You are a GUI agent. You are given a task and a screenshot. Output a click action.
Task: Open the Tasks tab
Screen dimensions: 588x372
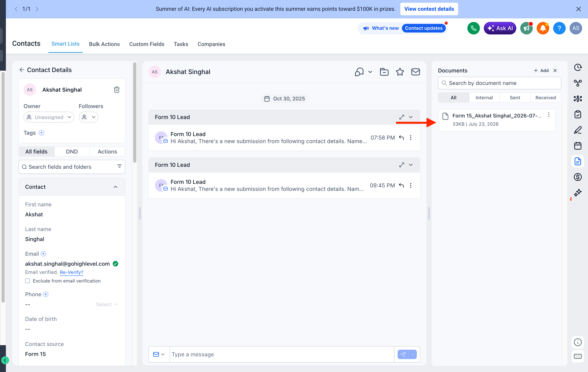181,44
